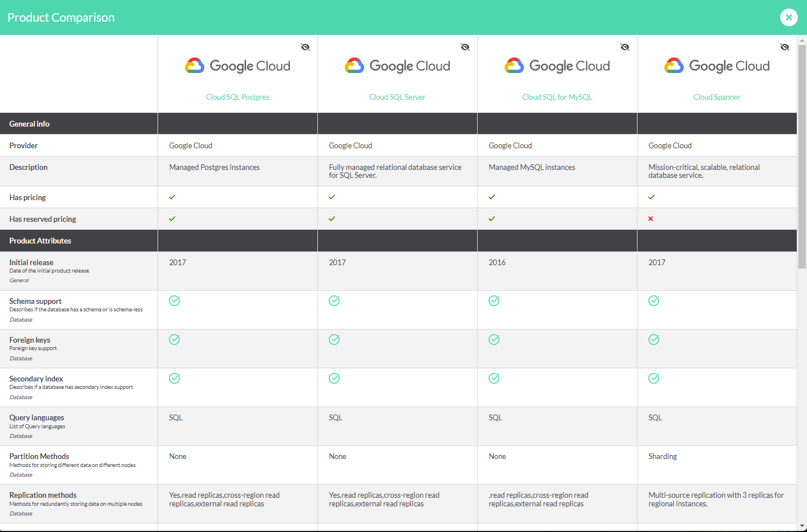
Task: Click the Foreign keys row label
Action: tap(30, 340)
